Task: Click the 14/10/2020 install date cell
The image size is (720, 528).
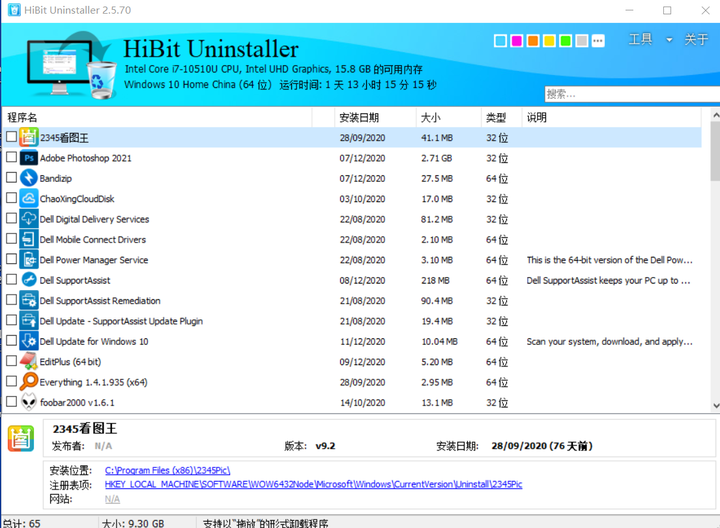Action: click(362, 403)
